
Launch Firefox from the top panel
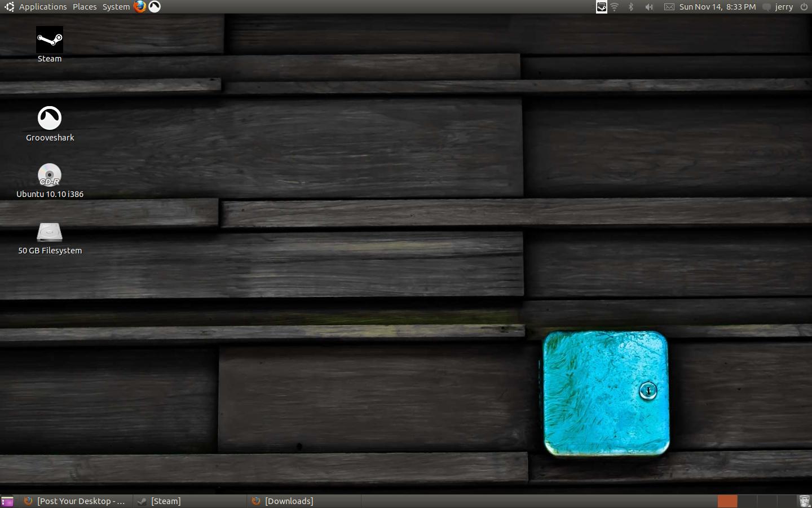pos(140,7)
